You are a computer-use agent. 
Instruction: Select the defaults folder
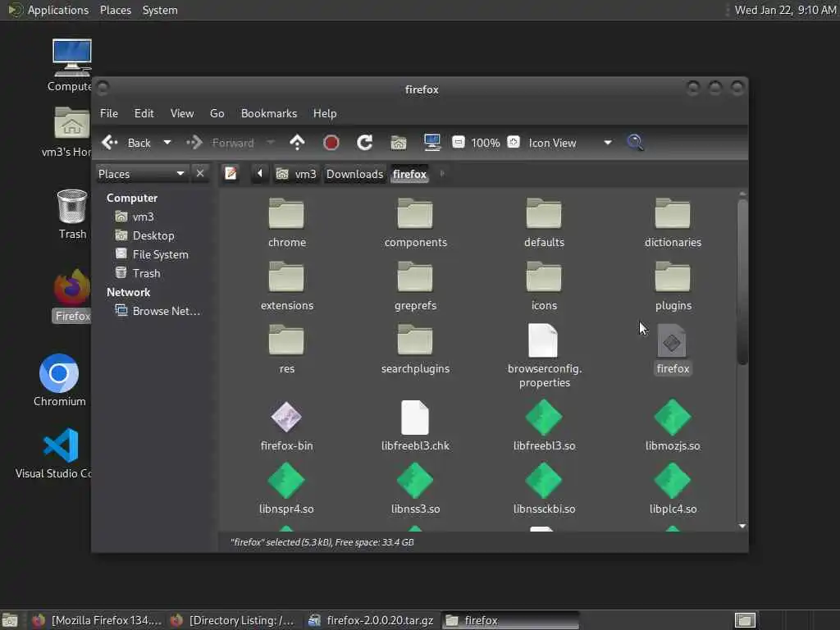coord(544,223)
